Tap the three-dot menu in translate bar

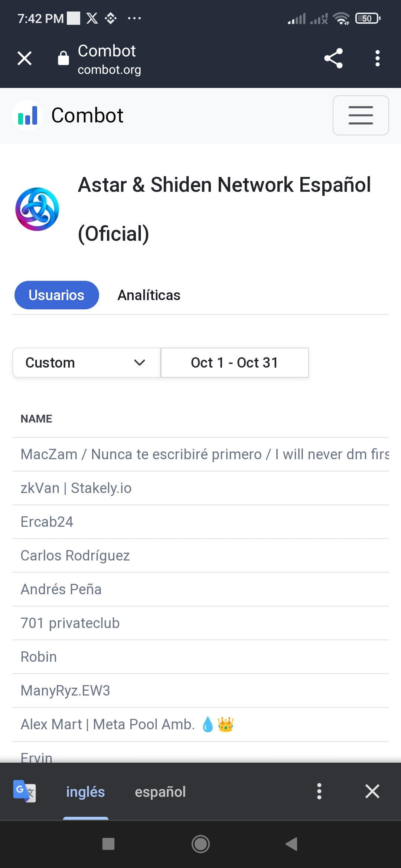point(319,792)
